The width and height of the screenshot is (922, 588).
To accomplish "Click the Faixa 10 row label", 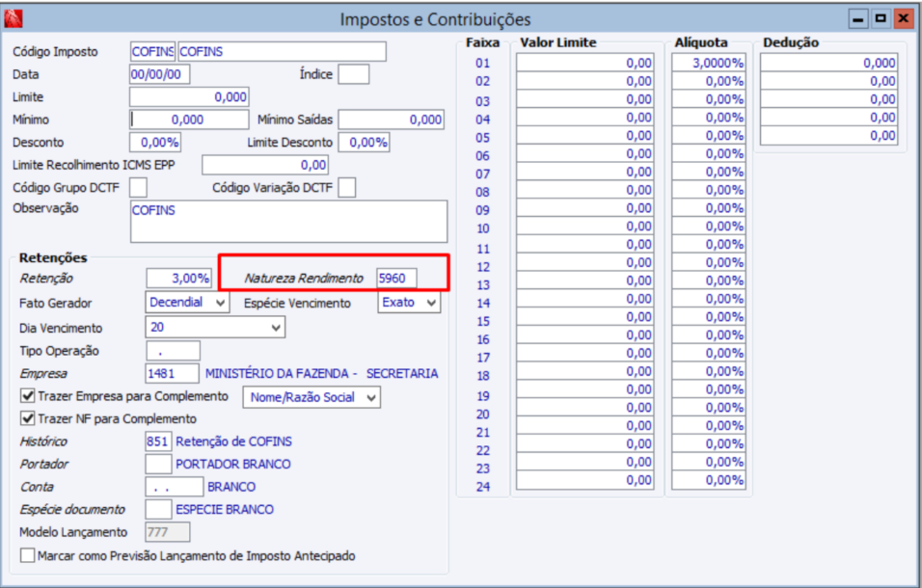I will coord(483,228).
